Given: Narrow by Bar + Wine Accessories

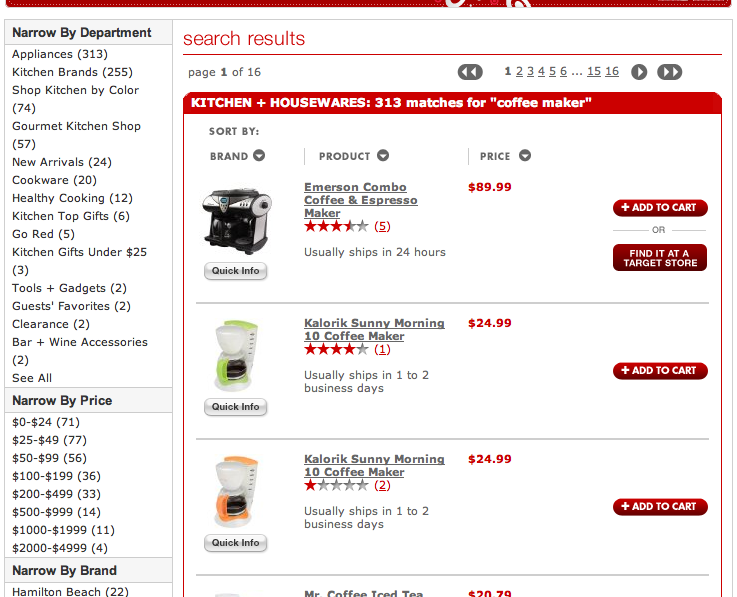Looking at the screenshot, I should pyautogui.click(x=80, y=351).
